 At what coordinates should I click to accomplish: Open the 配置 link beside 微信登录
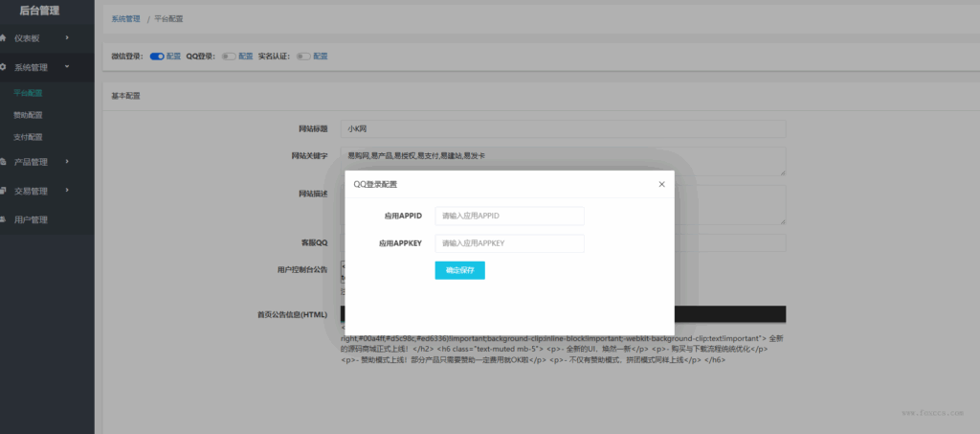click(x=173, y=57)
